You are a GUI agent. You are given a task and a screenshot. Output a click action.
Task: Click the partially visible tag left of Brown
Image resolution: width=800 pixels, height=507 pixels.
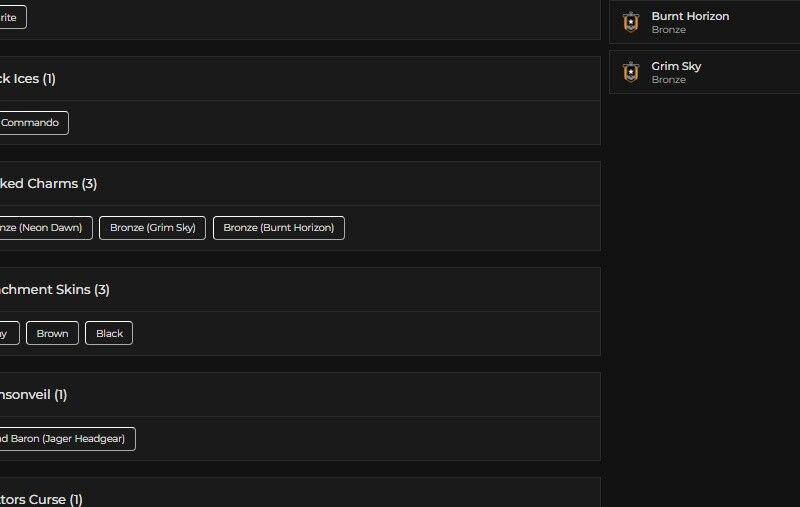tap(6, 333)
